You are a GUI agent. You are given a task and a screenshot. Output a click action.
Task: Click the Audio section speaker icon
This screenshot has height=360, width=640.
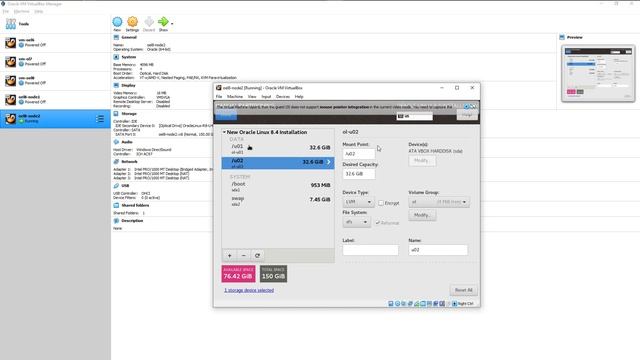point(116,142)
